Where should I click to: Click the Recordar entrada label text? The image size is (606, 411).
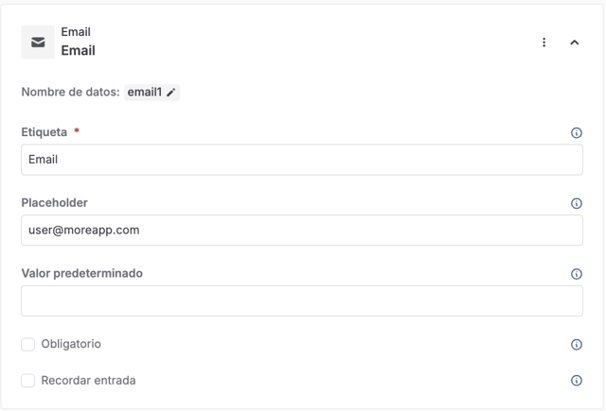point(88,380)
